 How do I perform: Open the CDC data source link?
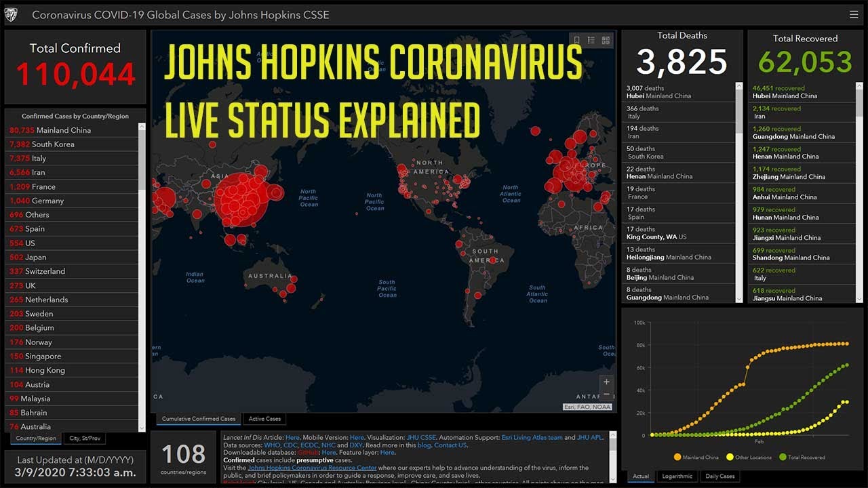point(290,445)
